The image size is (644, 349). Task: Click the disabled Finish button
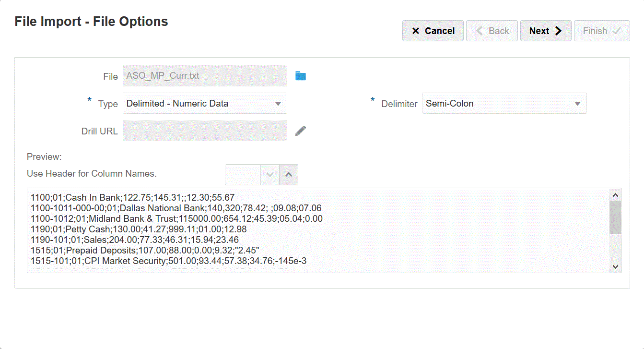602,31
